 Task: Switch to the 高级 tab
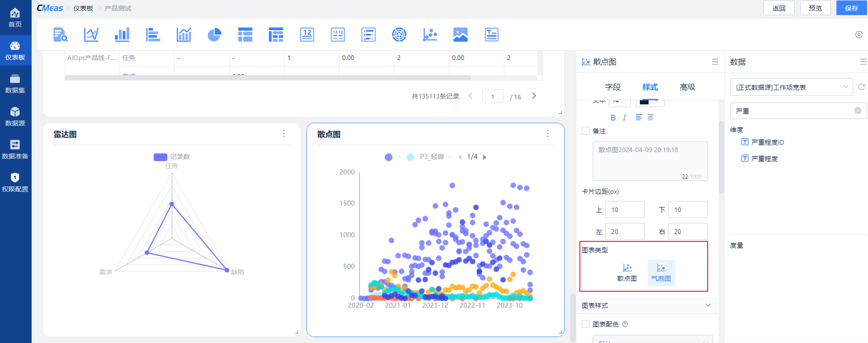pyautogui.click(x=688, y=87)
